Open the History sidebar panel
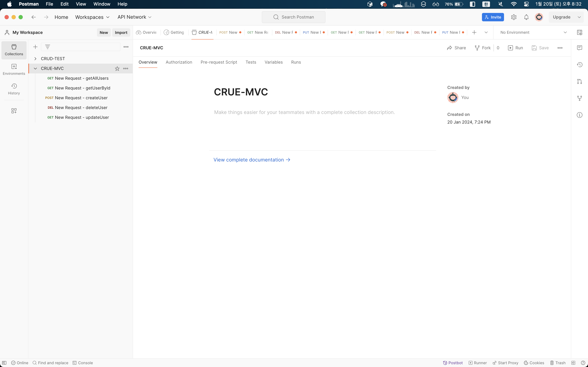 pyautogui.click(x=14, y=89)
